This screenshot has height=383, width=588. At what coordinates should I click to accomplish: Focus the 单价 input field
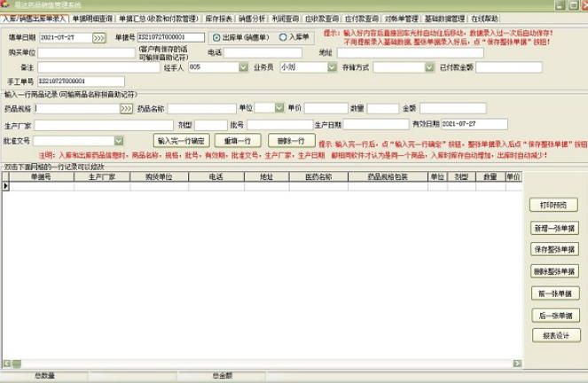(x=326, y=108)
